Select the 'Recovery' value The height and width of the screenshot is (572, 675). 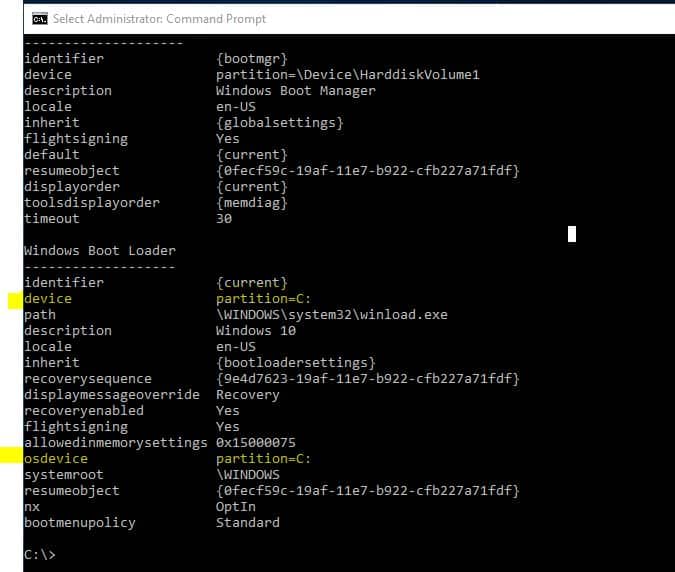tap(248, 395)
